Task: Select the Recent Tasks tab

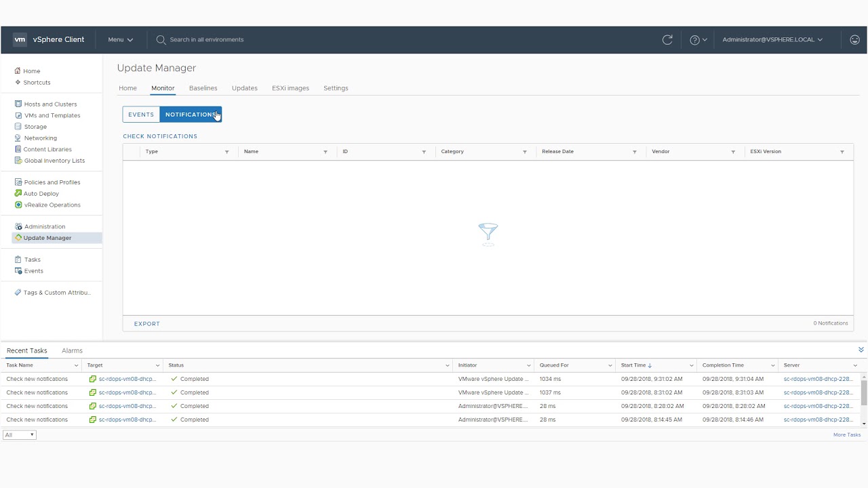Action: (27, 351)
